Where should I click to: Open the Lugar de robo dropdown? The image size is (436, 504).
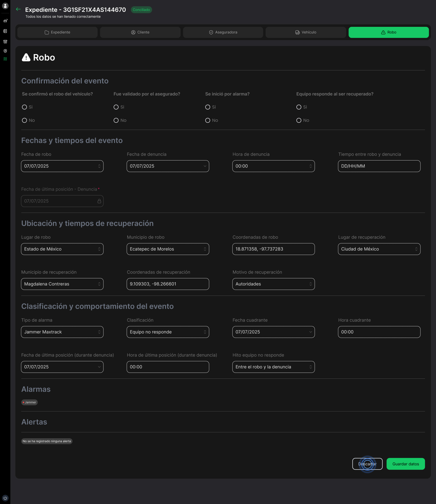(x=62, y=249)
